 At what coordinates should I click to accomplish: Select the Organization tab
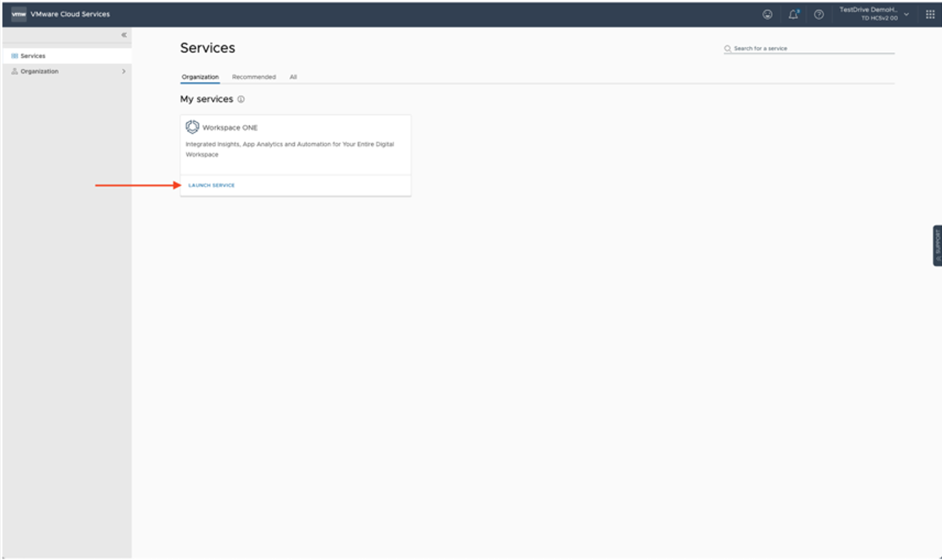199,77
